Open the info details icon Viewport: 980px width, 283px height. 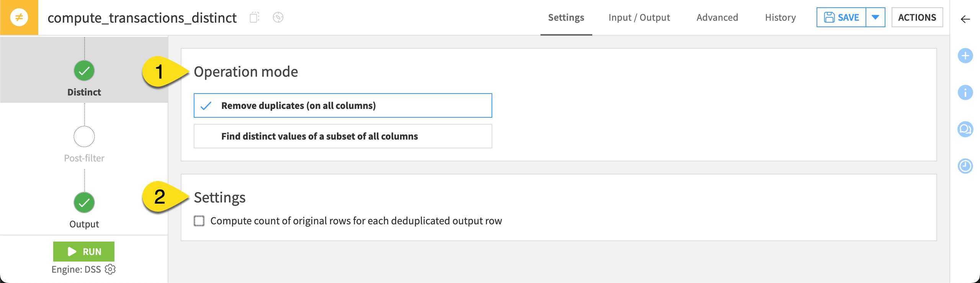[965, 92]
